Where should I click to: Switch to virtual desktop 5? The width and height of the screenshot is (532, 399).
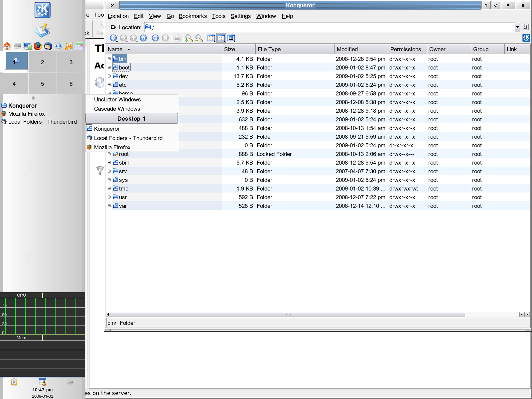43,84
